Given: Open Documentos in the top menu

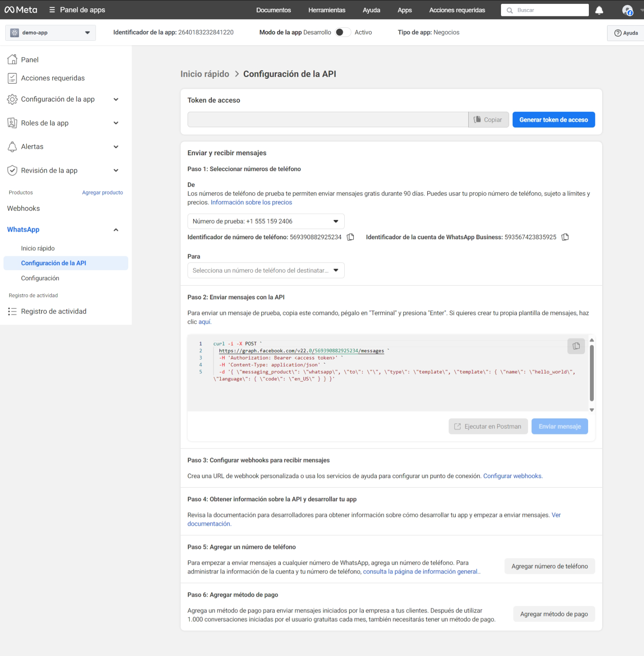Looking at the screenshot, I should pos(273,10).
